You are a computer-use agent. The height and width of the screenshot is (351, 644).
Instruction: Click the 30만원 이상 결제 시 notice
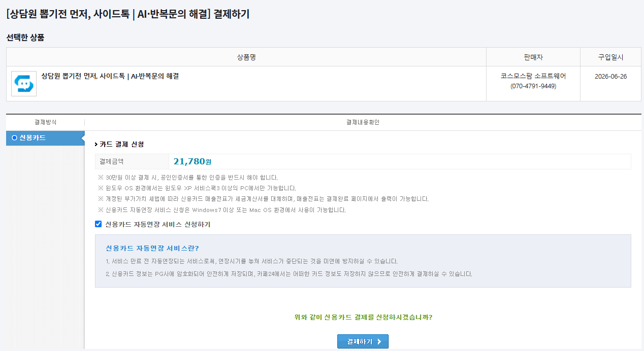[x=188, y=178]
